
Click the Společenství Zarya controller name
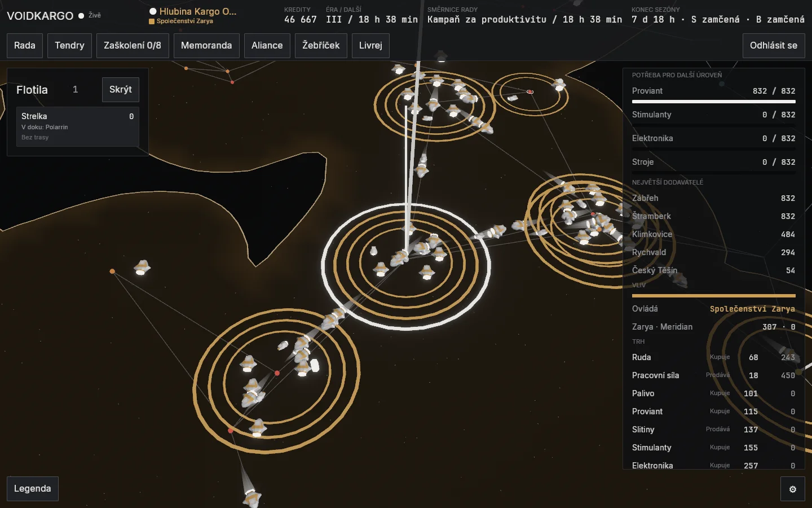pos(752,309)
